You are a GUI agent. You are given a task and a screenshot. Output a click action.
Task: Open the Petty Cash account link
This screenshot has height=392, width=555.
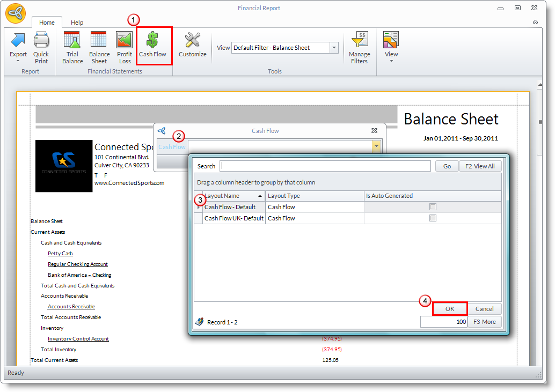[60, 254]
